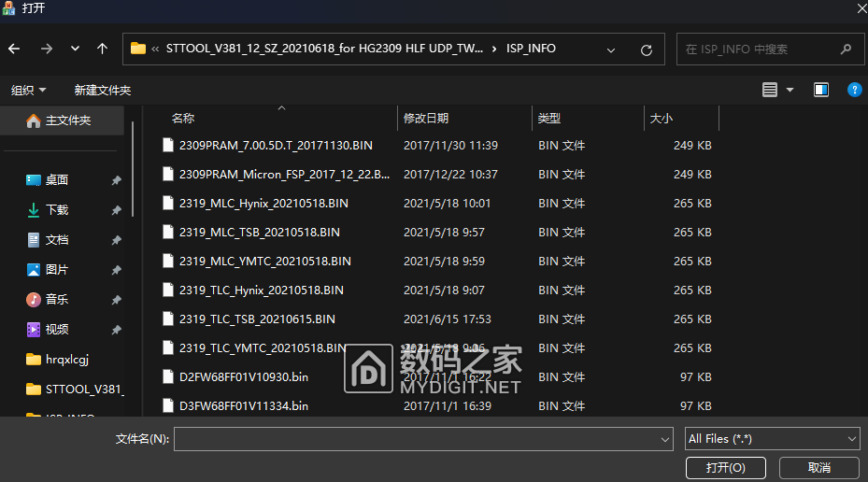Open the 组织 menu
Image resolution: width=868 pixels, height=482 pixels.
coord(28,91)
